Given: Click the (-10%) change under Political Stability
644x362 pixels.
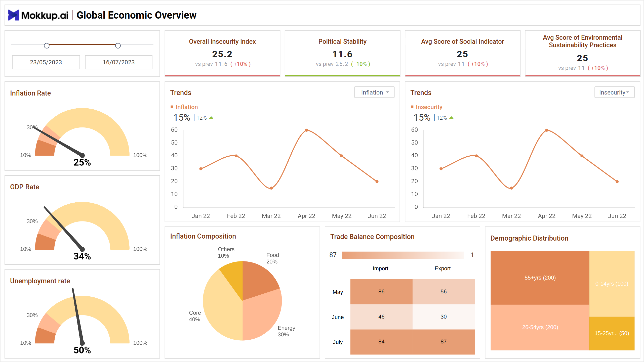Looking at the screenshot, I should [x=360, y=64].
